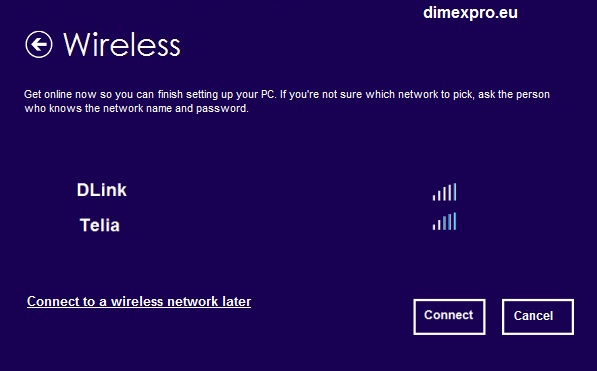
Task: Click the Cancel button
Action: tap(538, 317)
